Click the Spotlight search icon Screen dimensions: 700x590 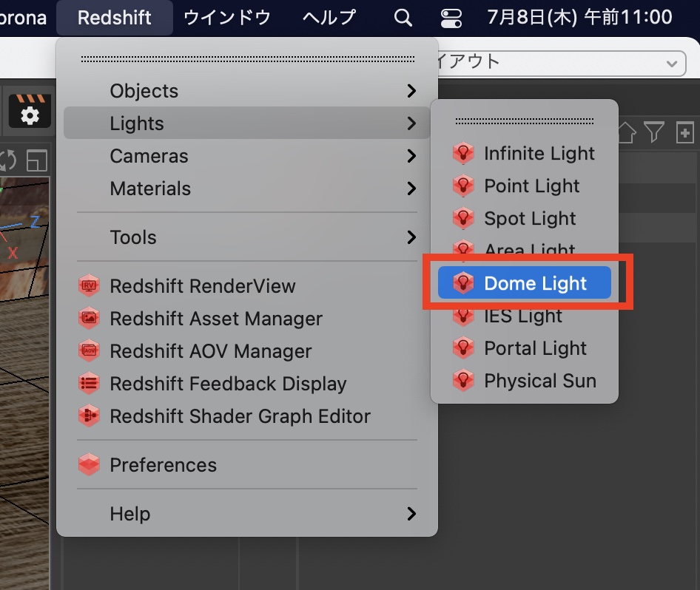coord(403,17)
